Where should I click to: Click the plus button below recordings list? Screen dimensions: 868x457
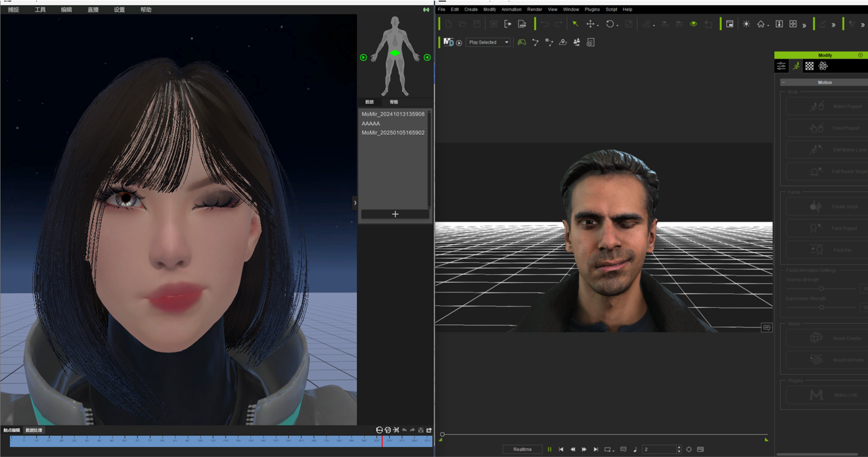click(x=395, y=214)
